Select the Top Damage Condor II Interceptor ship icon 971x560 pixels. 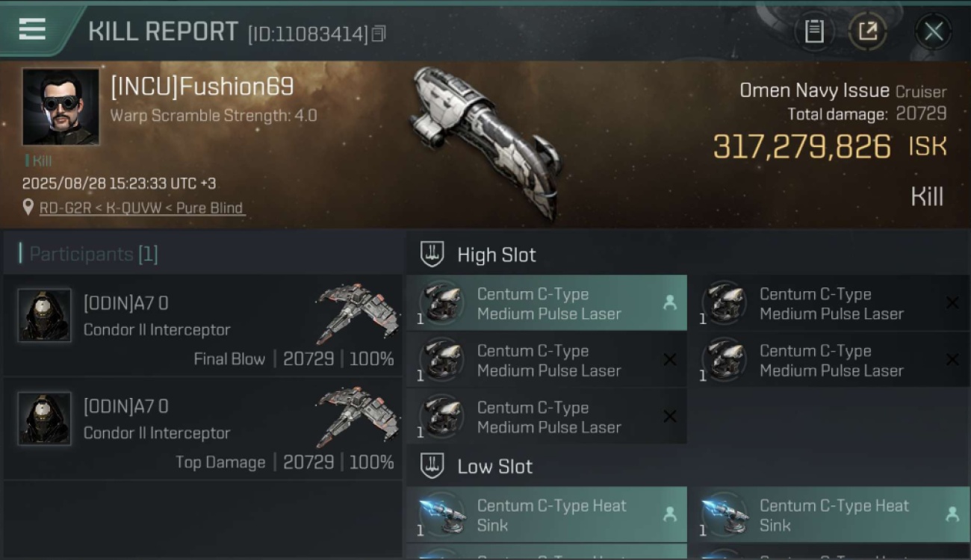coord(357,416)
